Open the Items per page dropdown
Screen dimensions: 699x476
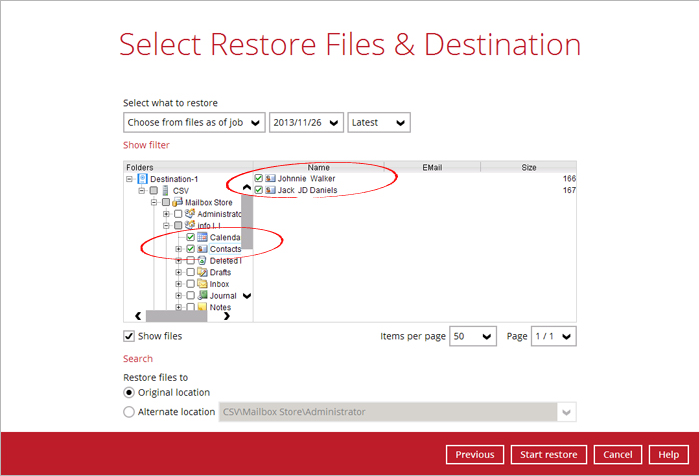point(473,336)
